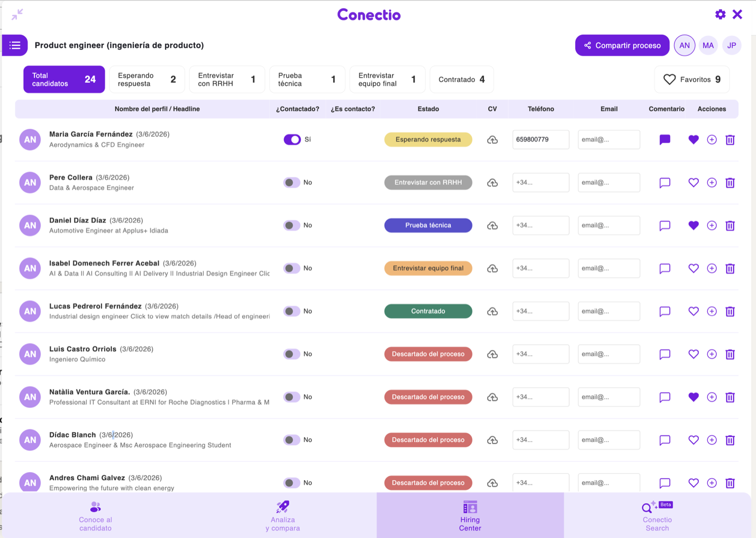Upload CV for Maria García Fernández

click(492, 140)
